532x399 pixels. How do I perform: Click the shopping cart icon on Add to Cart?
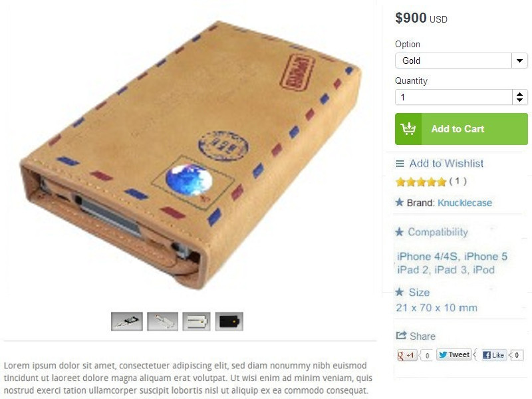tap(408, 129)
